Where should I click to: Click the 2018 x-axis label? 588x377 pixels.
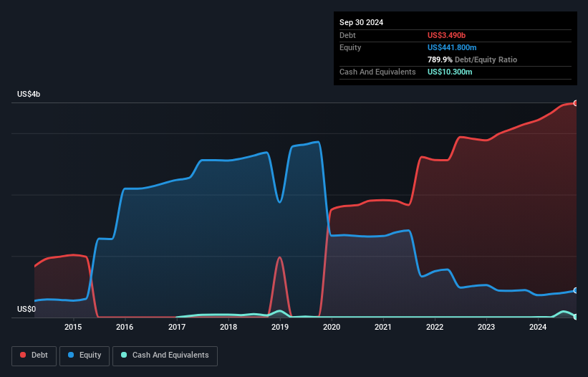coord(228,327)
